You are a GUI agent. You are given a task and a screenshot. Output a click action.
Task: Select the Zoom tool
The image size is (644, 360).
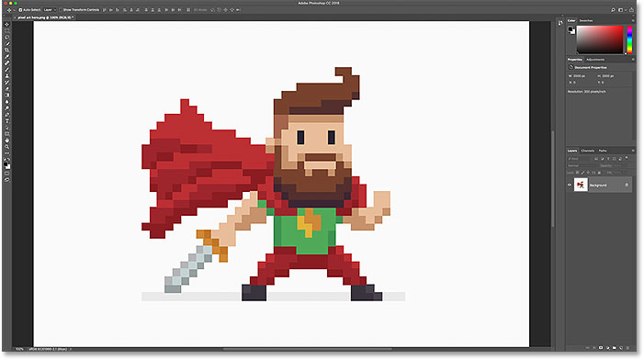(x=7, y=147)
